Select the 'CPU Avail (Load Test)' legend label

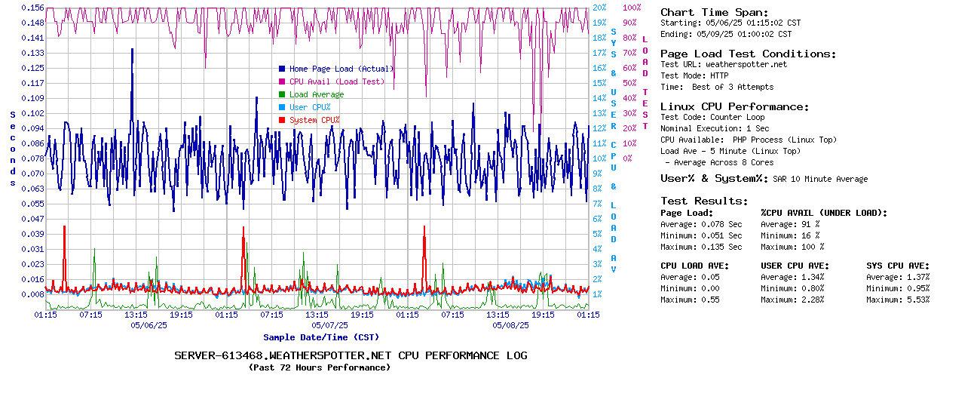click(x=336, y=81)
